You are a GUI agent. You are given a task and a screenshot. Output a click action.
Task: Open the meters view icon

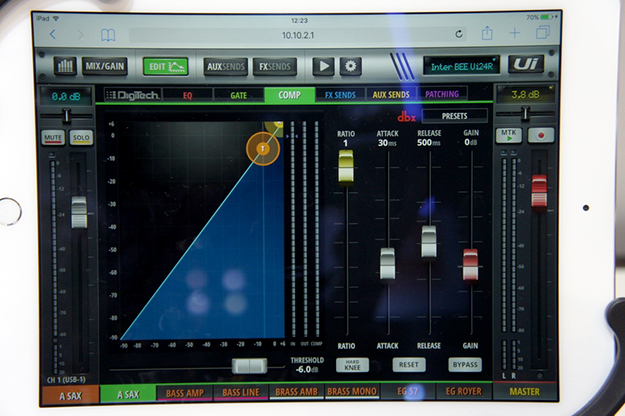(65, 66)
